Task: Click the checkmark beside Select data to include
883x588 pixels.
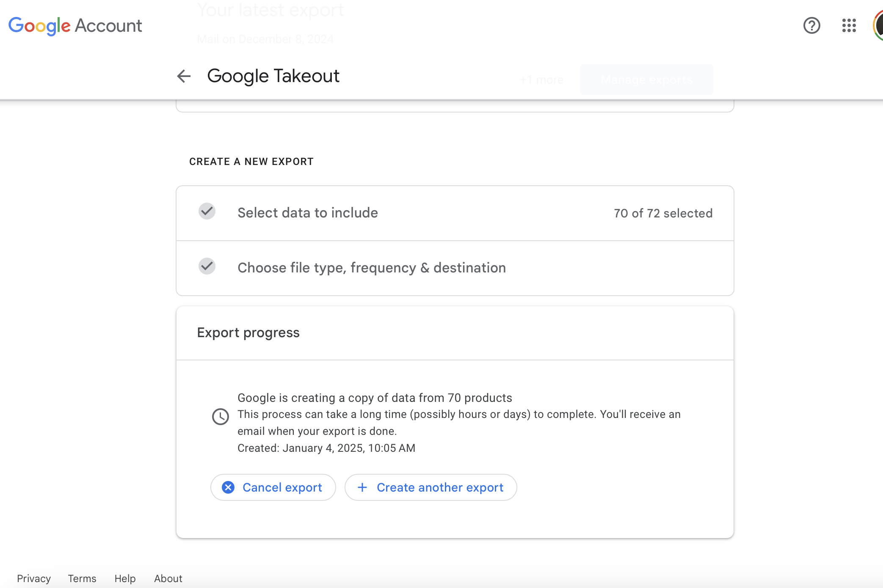Action: [x=207, y=211]
